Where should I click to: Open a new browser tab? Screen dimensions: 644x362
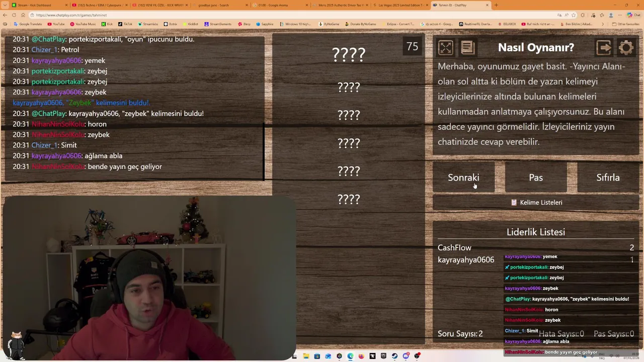tap(496, 5)
